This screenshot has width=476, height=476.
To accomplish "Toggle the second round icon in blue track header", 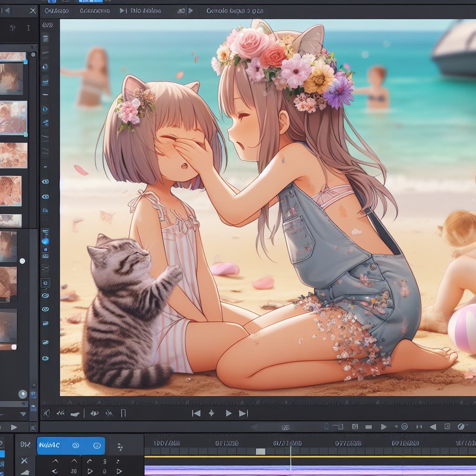I will 97,446.
